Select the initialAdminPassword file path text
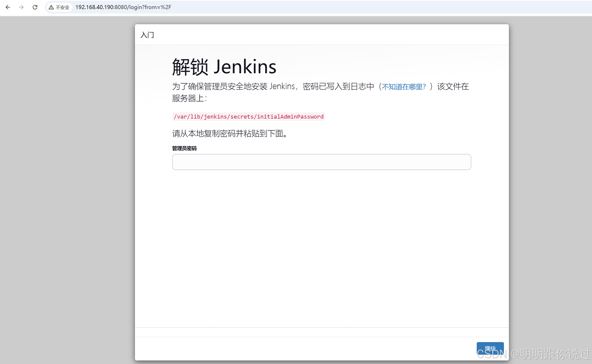The height and width of the screenshot is (364, 592). [x=249, y=117]
